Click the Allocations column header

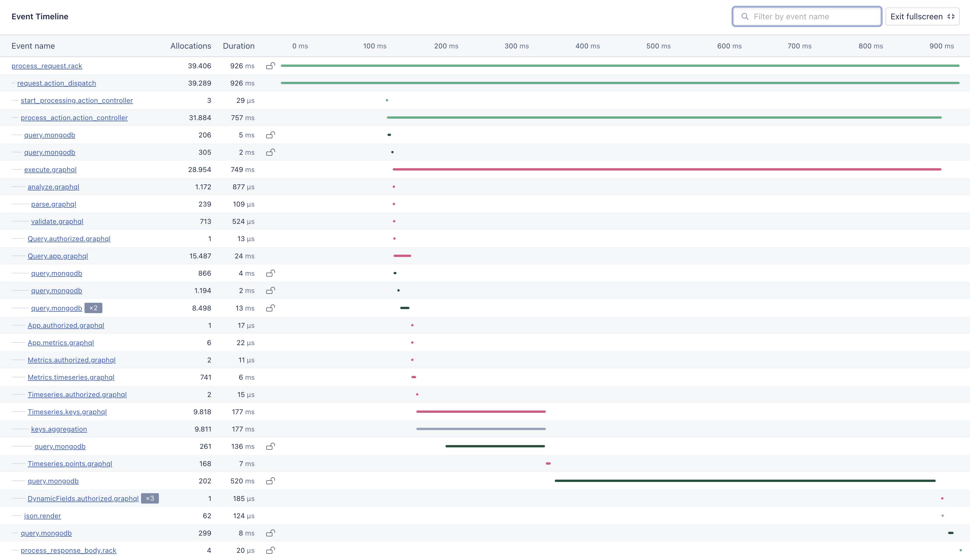click(191, 46)
